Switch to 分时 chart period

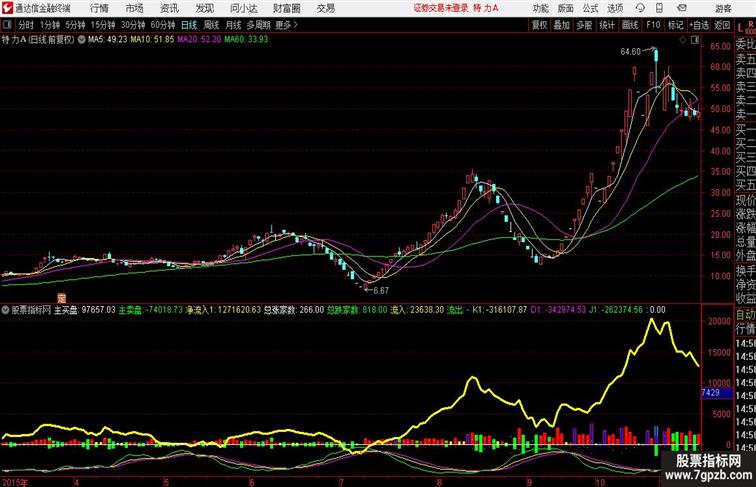pos(26,25)
